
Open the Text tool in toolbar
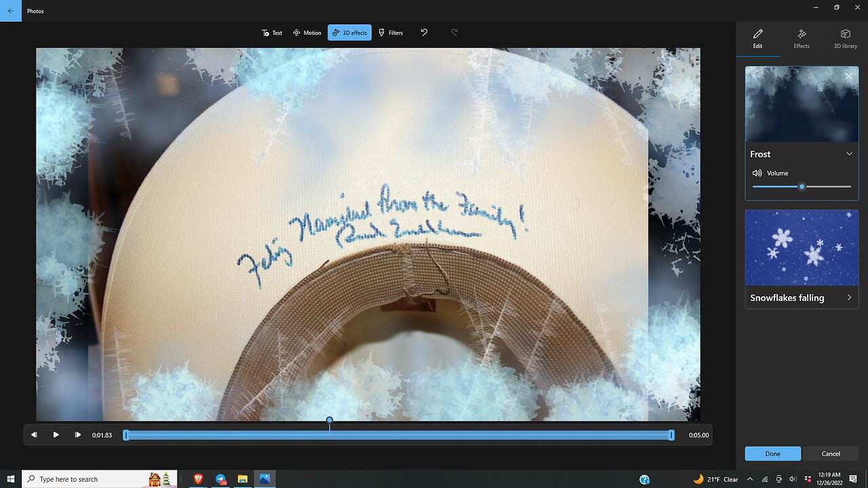[x=272, y=33]
